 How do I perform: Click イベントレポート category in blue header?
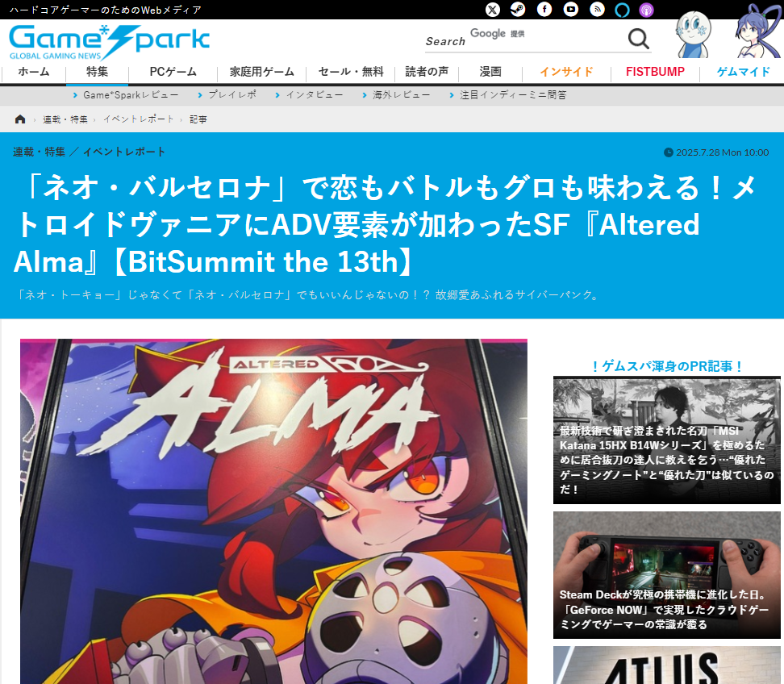pyautogui.click(x=124, y=152)
